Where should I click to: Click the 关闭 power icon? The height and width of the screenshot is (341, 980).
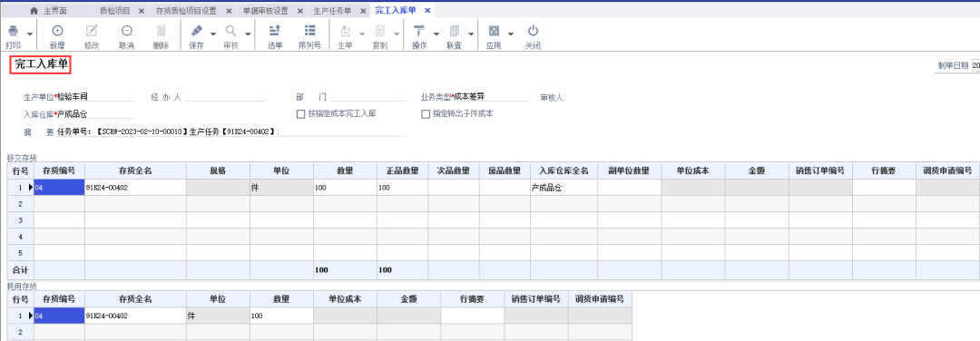(x=533, y=31)
